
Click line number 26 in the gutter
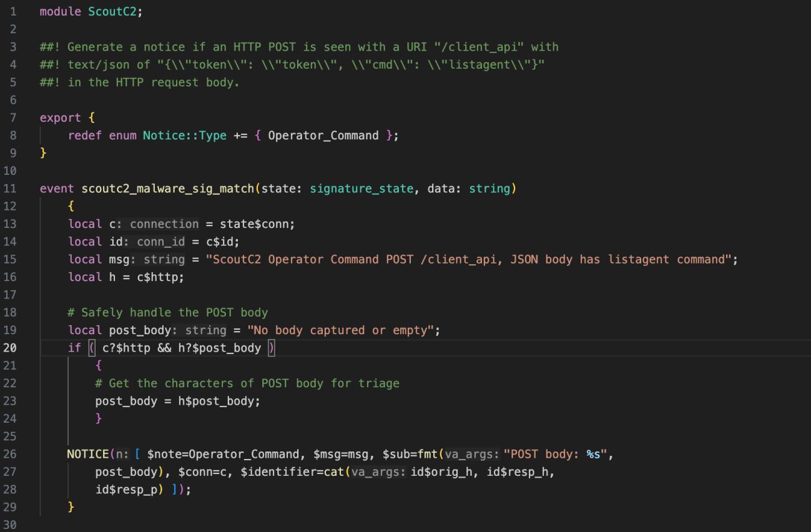10,454
